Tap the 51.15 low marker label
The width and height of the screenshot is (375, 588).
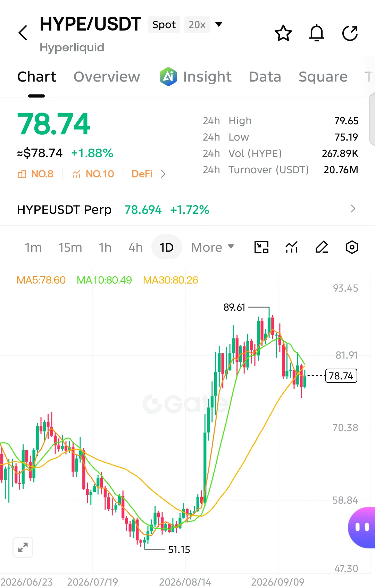click(179, 549)
